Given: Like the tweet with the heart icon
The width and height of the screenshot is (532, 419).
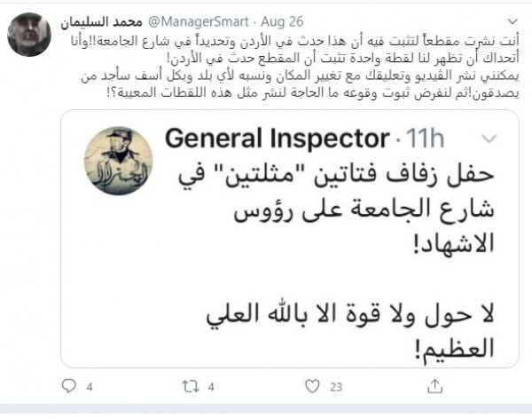Looking at the screenshot, I should [311, 387].
